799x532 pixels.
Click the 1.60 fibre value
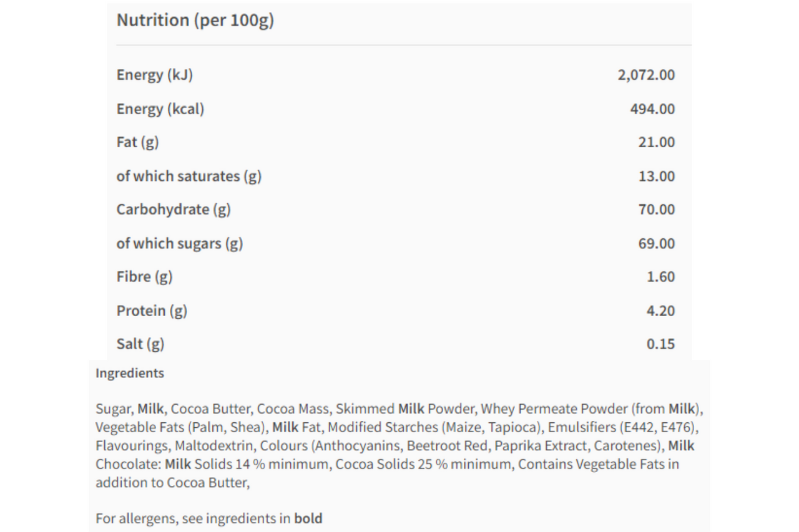coord(660,277)
